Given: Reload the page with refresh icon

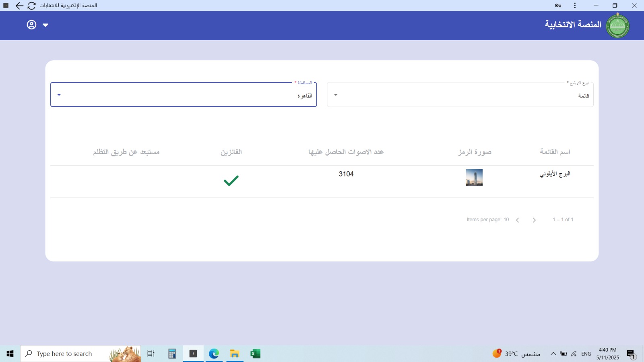Looking at the screenshot, I should [x=31, y=6].
